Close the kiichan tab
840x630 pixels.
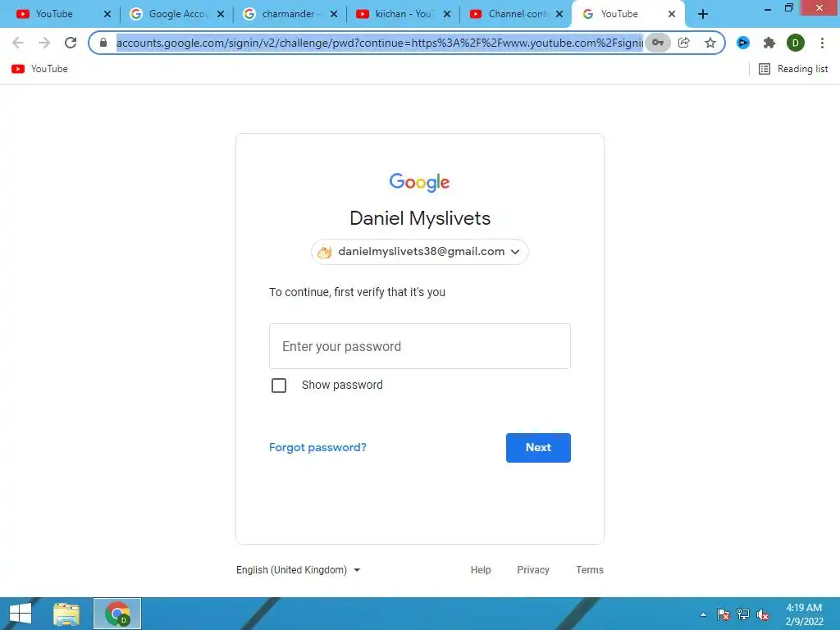click(447, 15)
